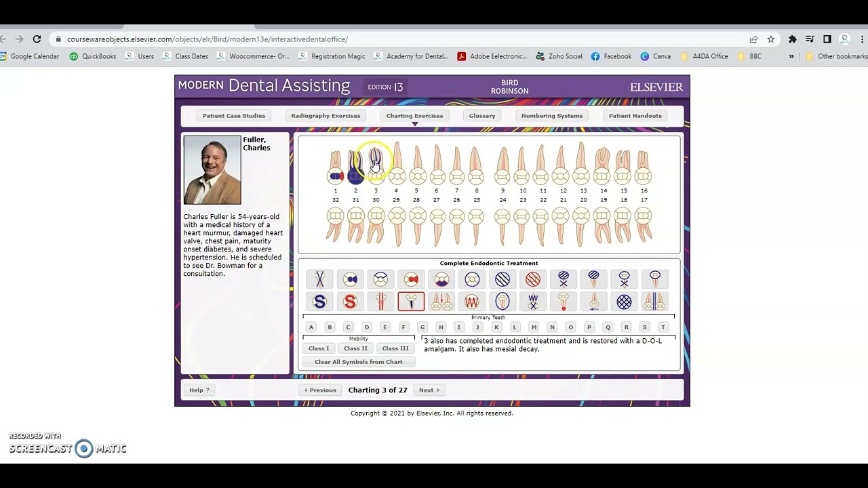
Task: Select the red diagonal-hatched crown symbol
Action: (x=533, y=279)
